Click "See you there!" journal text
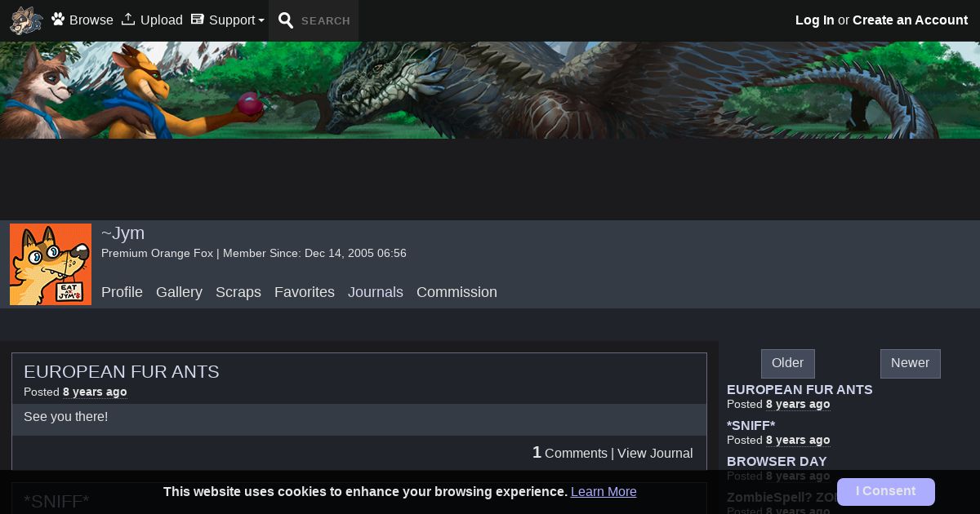 (x=65, y=416)
